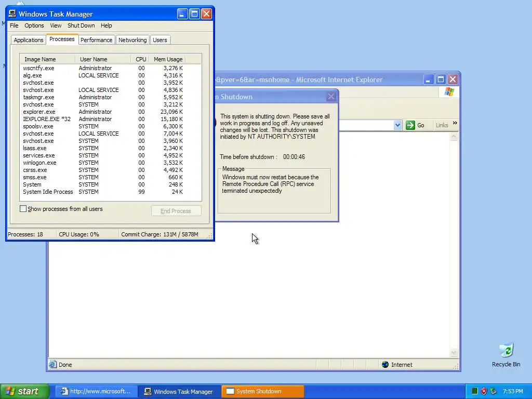
Task: Open the View menu in Task Manager
Action: coord(56,25)
